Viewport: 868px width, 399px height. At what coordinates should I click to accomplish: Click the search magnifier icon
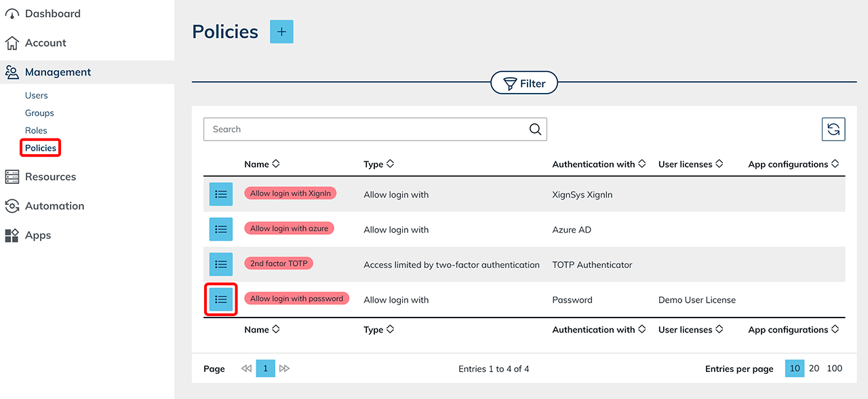[x=535, y=130]
